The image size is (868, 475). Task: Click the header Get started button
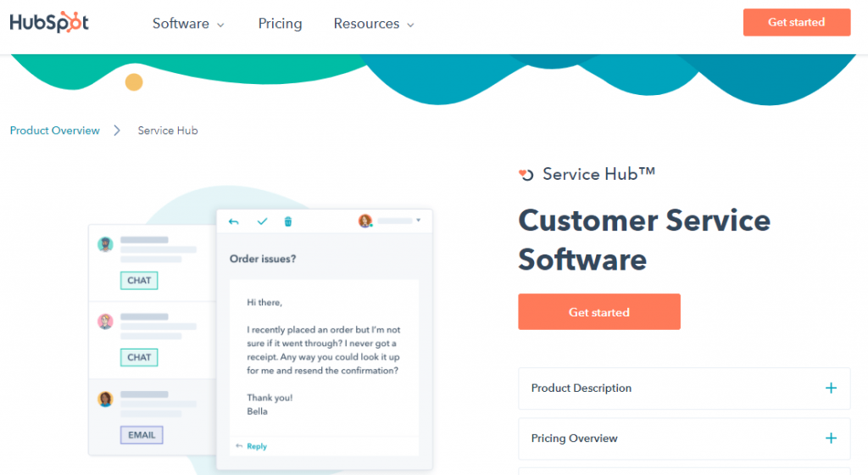[x=797, y=22]
